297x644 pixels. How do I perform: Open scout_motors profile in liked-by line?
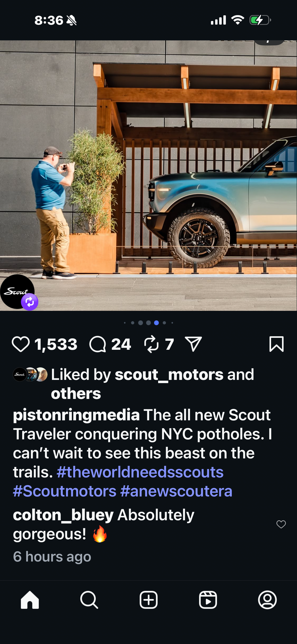169,375
